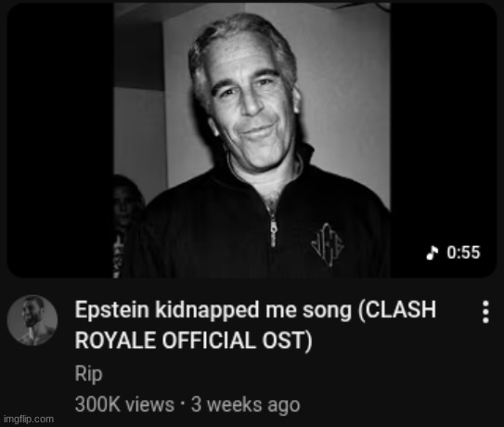
Task: Play the video via the black-and-white thumbnail
Action: tap(252, 140)
